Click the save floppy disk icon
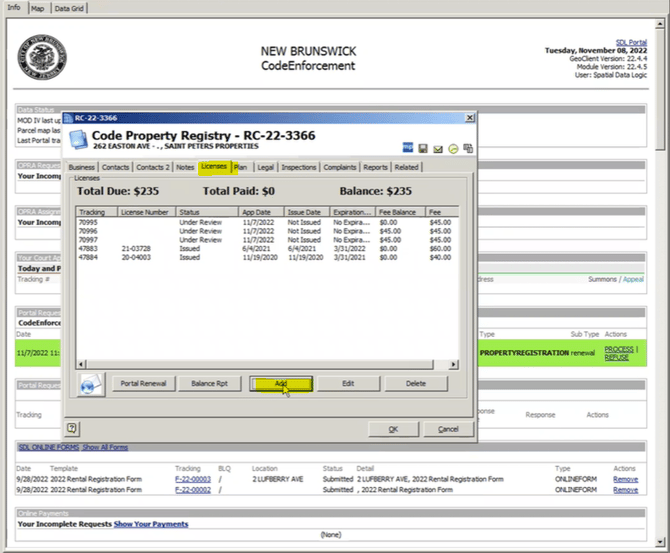This screenshot has height=553, width=670. (x=423, y=149)
